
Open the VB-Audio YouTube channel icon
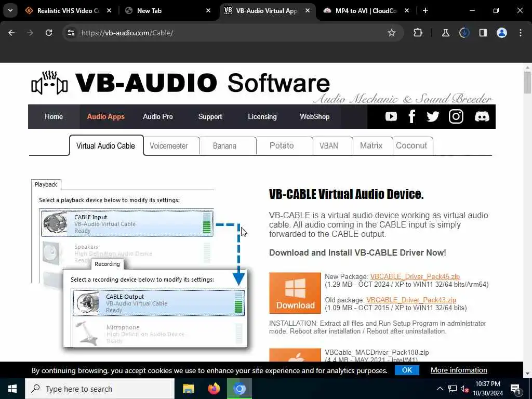tap(391, 117)
